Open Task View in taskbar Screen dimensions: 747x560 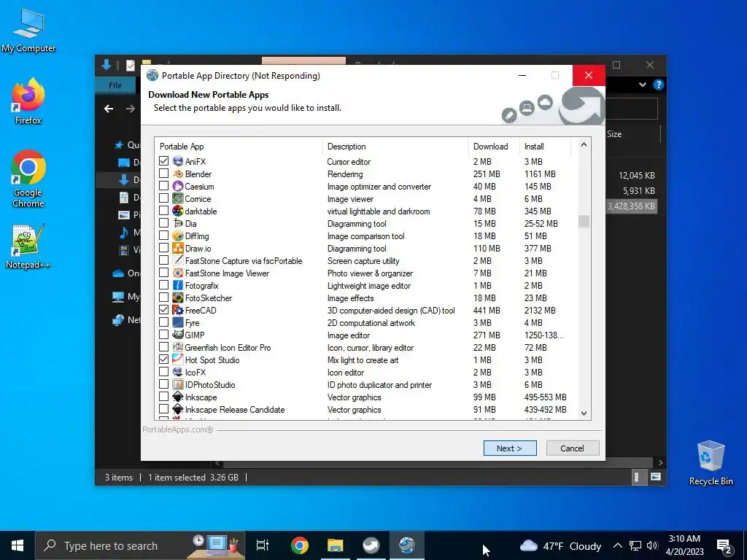(x=263, y=545)
